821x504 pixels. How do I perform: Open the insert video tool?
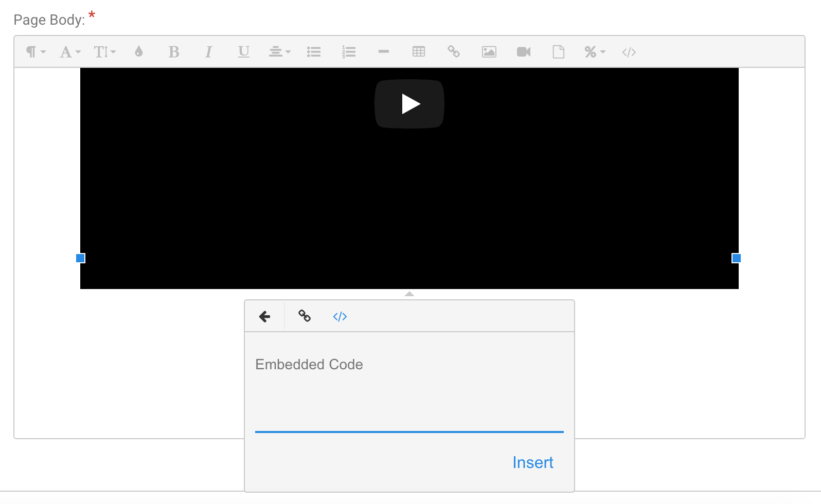pos(524,52)
